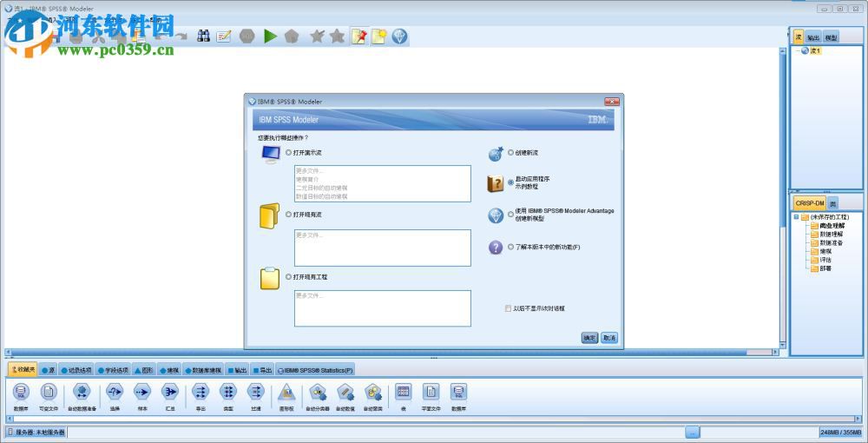The height and width of the screenshot is (443, 868).
Task: Select the 样本 node icon
Action: (x=142, y=396)
